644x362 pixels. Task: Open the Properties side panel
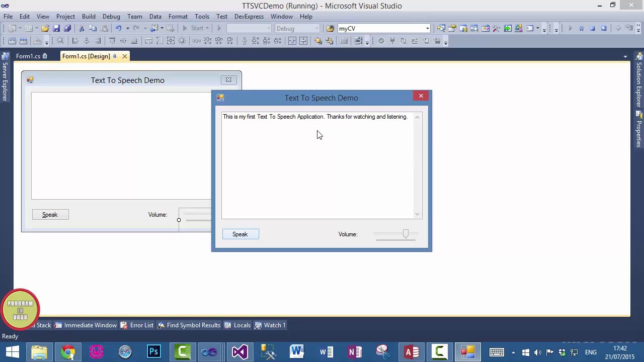[x=639, y=130]
